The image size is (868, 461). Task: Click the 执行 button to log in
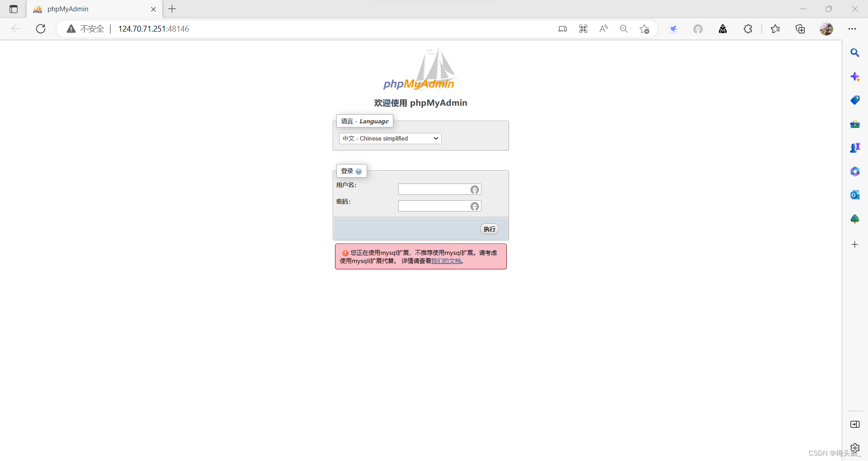point(489,229)
